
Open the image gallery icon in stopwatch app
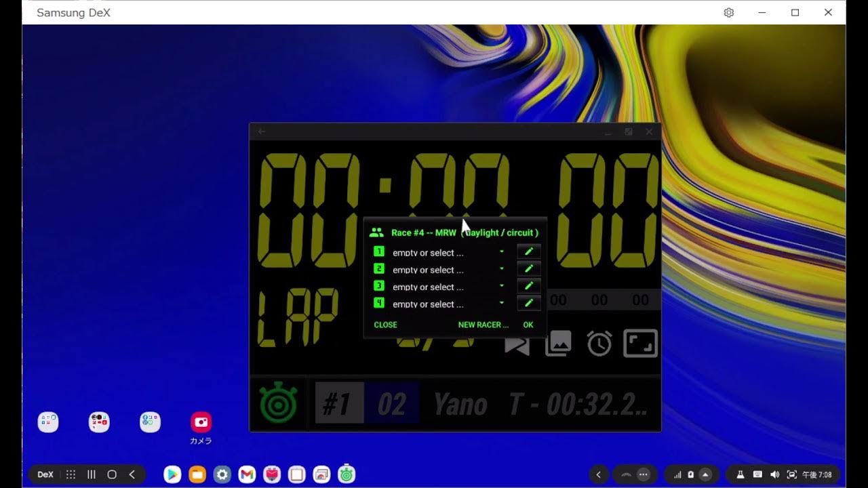tap(558, 344)
